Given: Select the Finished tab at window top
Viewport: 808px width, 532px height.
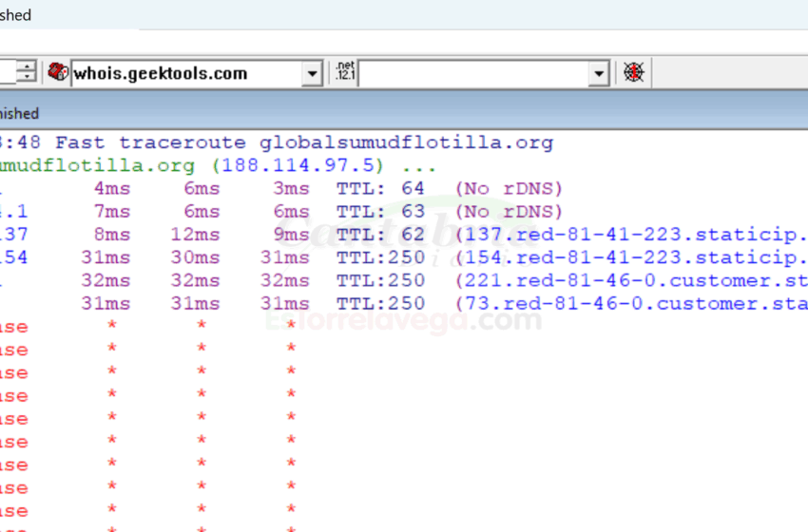Looking at the screenshot, I should pyautogui.click(x=16, y=15).
